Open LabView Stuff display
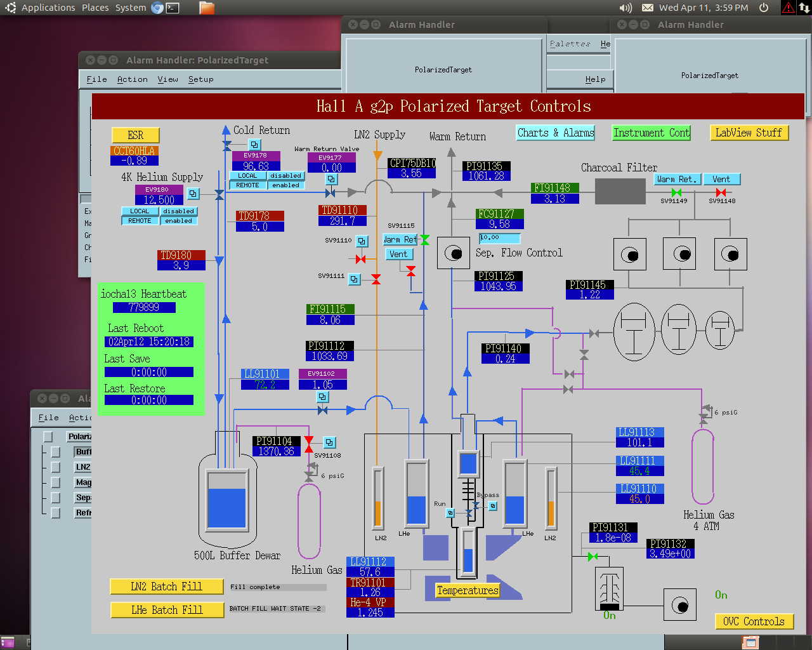 (749, 133)
